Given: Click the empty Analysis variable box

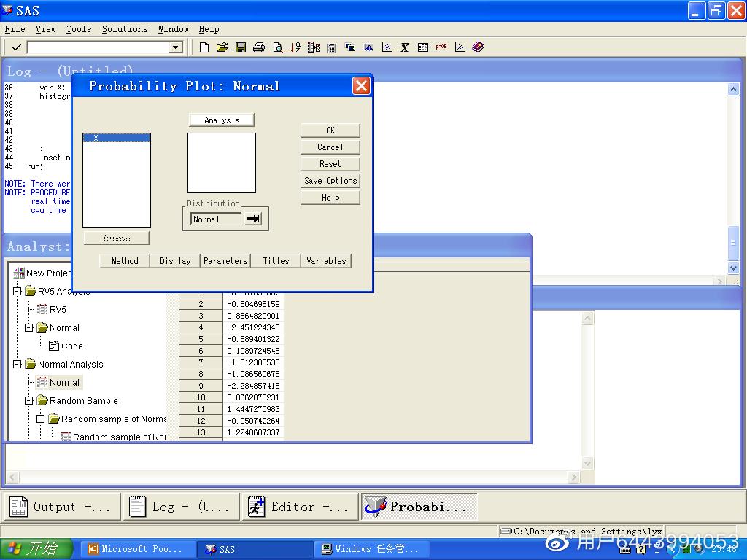Looking at the screenshot, I should [222, 163].
